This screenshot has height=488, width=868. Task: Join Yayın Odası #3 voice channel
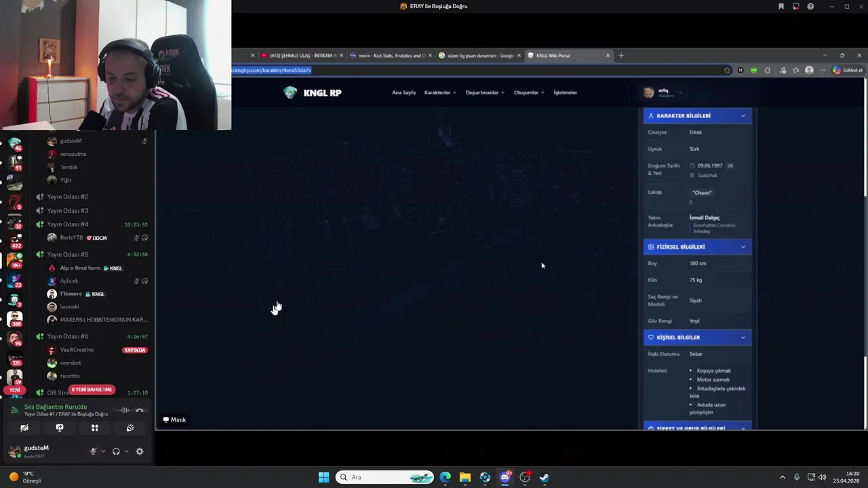[68, 211]
